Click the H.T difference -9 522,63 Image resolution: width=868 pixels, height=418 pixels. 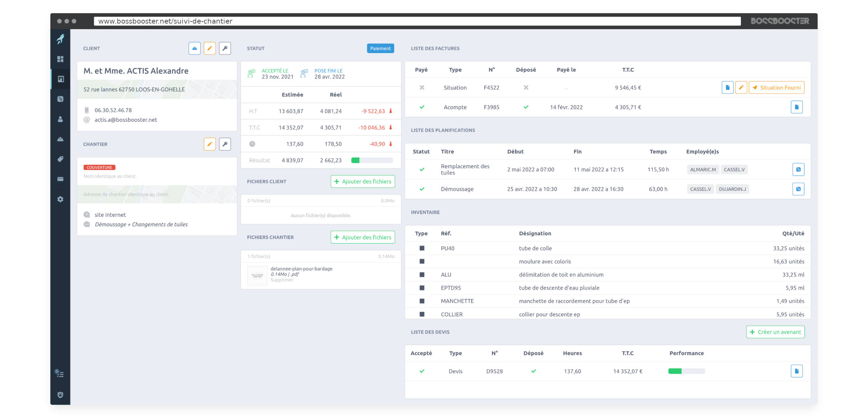pyautogui.click(x=373, y=111)
